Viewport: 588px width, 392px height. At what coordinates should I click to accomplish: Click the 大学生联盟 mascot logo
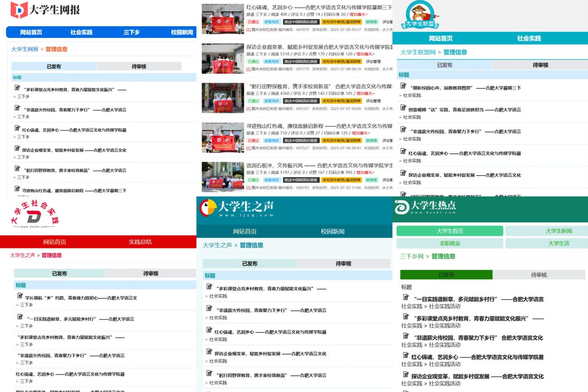420,14
